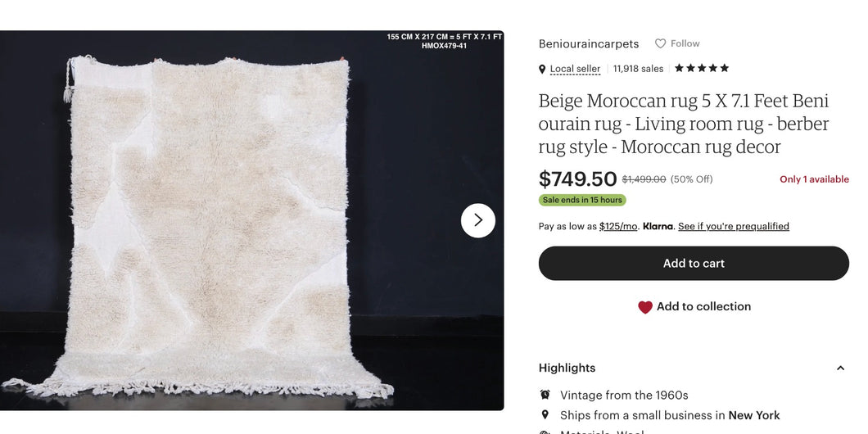Click the Local seller link
Viewport: 868px width, 434px height.
(x=575, y=69)
